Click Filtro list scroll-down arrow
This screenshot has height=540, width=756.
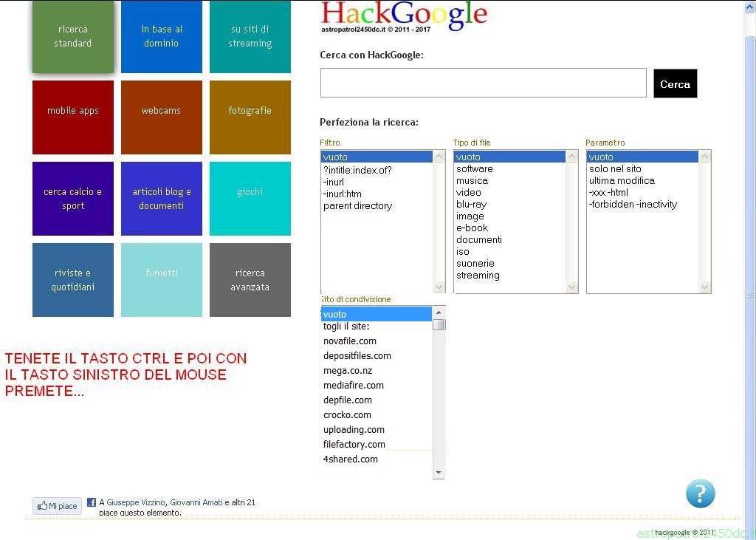tap(439, 287)
